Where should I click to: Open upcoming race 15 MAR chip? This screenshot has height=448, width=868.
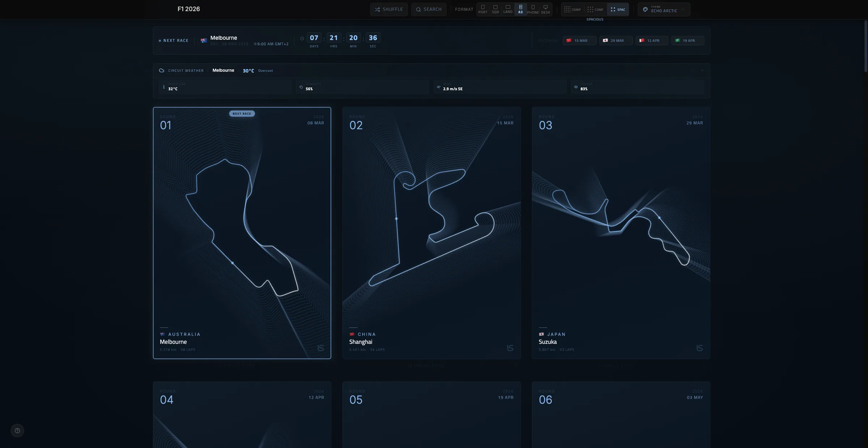pyautogui.click(x=579, y=40)
